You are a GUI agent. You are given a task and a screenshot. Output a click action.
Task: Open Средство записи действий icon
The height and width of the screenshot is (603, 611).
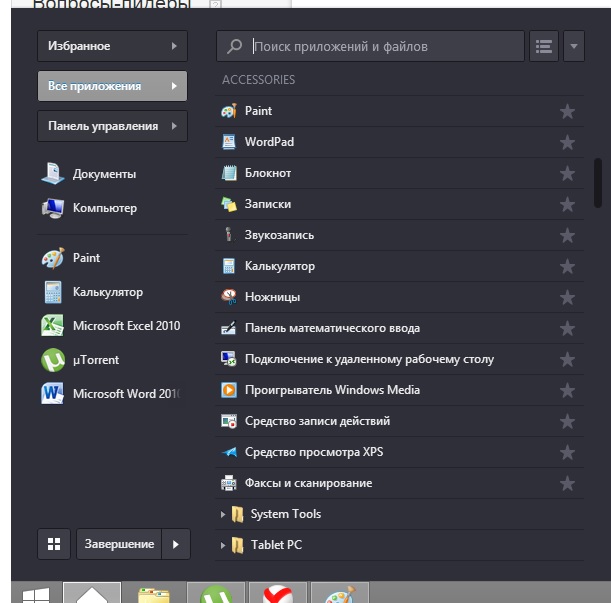point(229,421)
